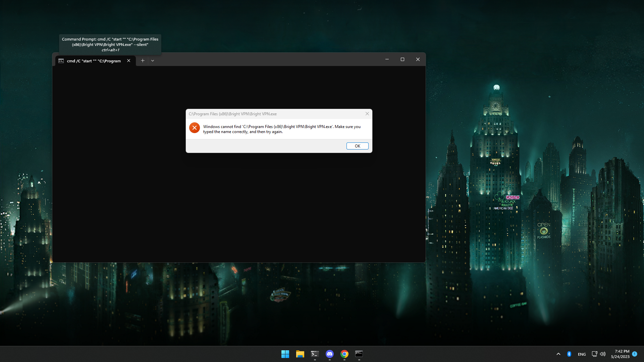Click the cmd icon in the terminal tab
Screen dimensions: 644x362
(61, 61)
